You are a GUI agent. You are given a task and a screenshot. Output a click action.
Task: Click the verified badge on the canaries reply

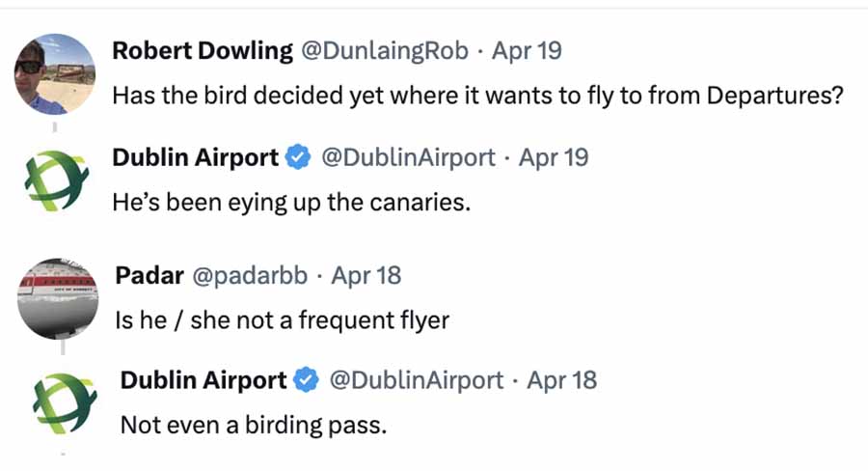click(x=298, y=157)
